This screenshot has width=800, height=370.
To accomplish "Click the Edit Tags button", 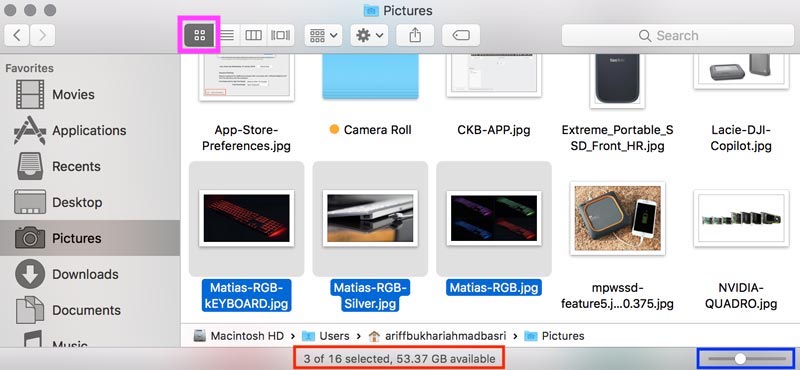I will [461, 35].
